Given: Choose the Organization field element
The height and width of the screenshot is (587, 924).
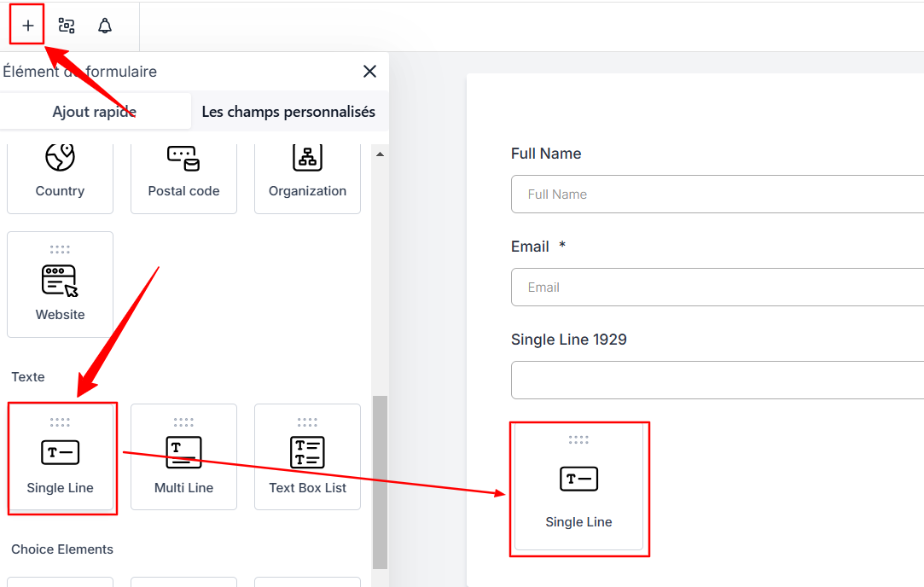Looking at the screenshot, I should pos(307,175).
